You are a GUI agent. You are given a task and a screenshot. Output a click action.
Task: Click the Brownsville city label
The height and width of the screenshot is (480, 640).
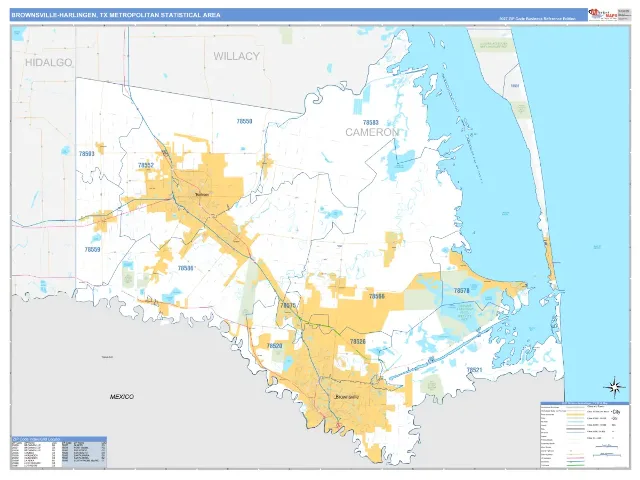pos(347,397)
